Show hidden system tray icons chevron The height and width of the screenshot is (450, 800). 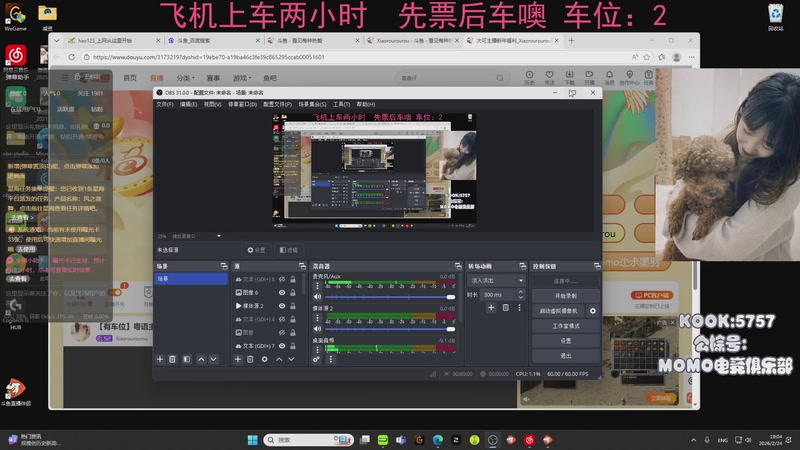693,440
